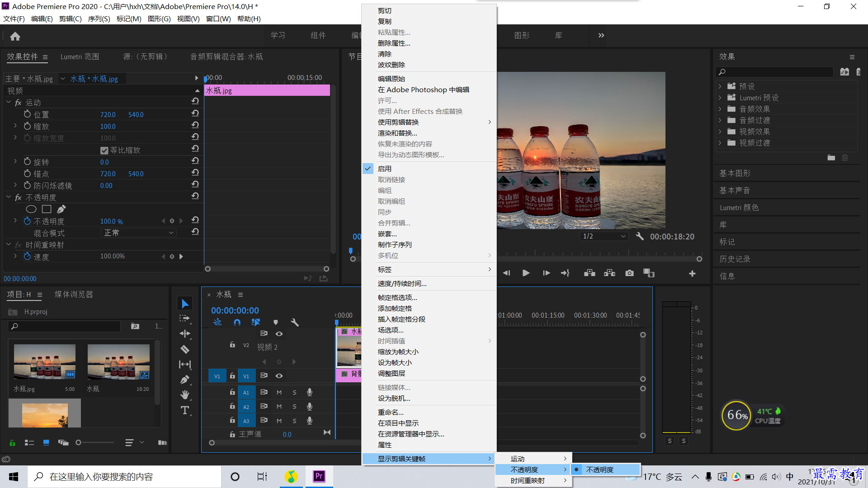
Task: Go to the Home screen icon
Action: [15, 36]
